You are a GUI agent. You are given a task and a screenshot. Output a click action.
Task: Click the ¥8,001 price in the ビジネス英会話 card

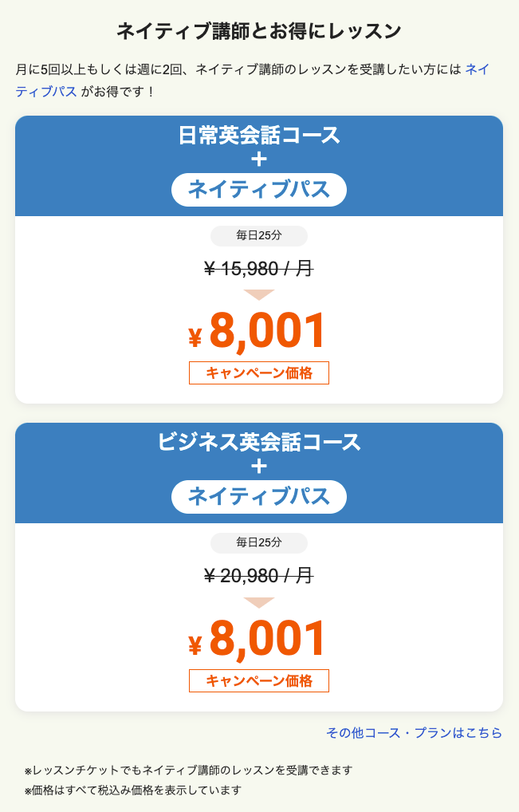tap(258, 639)
